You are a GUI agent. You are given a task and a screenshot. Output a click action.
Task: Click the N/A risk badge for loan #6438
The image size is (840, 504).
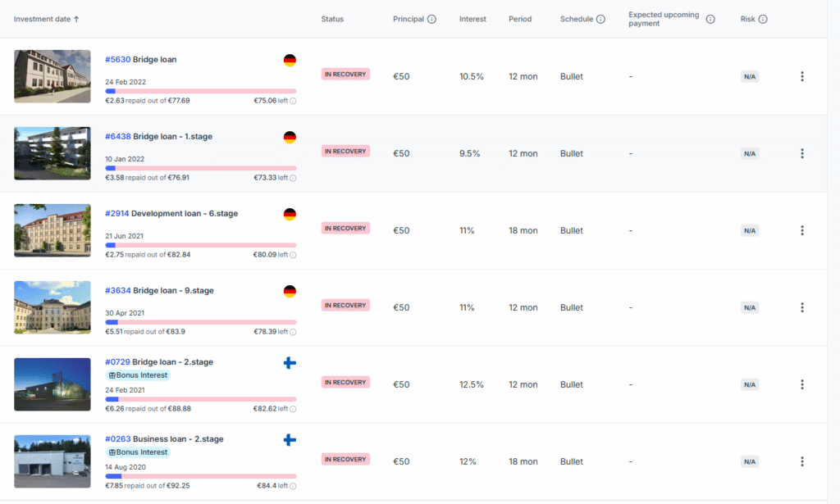click(750, 153)
